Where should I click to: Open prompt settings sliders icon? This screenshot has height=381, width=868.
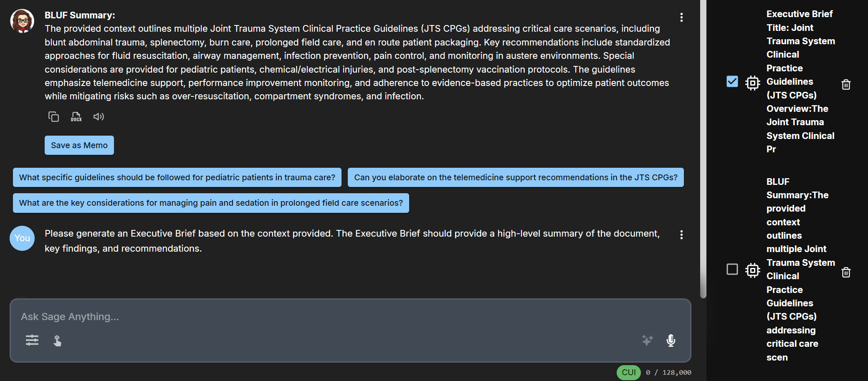(x=32, y=341)
